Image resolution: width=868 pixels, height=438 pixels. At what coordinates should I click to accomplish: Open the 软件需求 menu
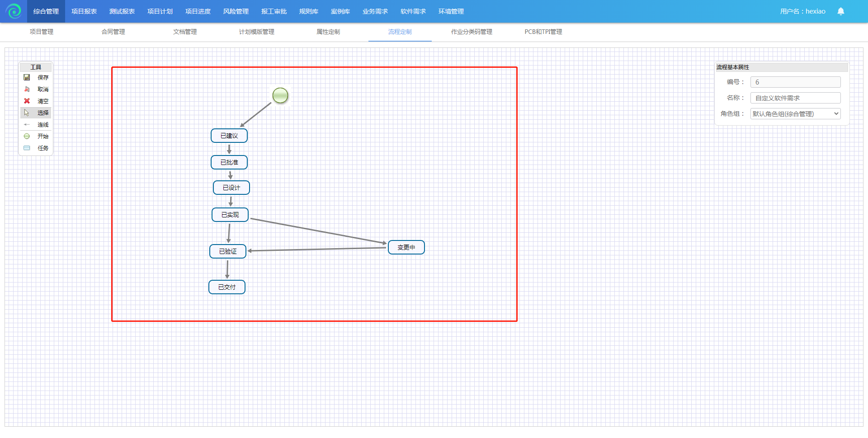click(413, 11)
